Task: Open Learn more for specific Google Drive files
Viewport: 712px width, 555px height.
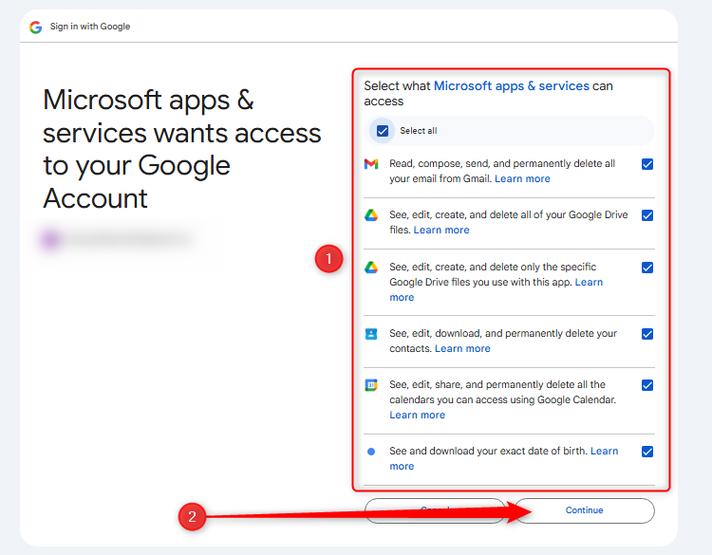Action: 588,282
